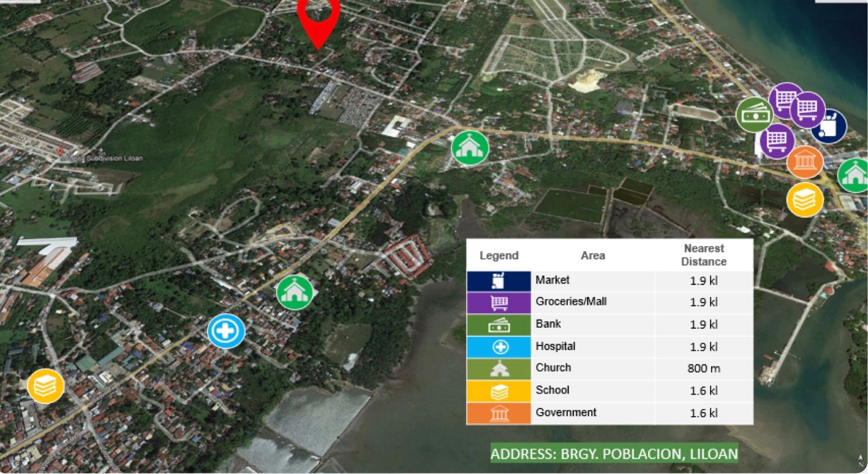Screen dimensions: 868x474
Task: Click the topmost purple shopping cart marker
Action: click(785, 100)
